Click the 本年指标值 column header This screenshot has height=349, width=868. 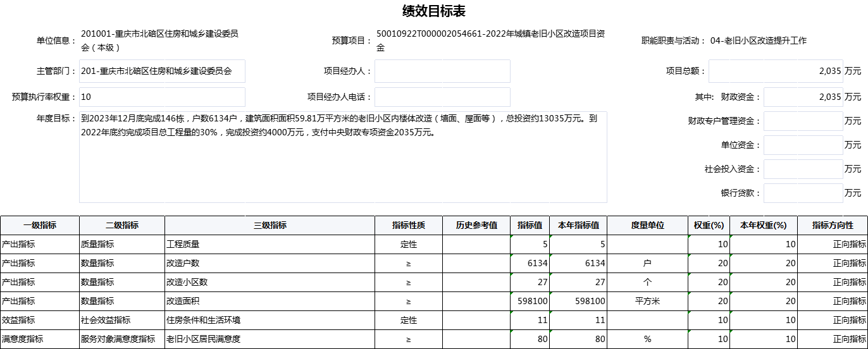pos(578,225)
